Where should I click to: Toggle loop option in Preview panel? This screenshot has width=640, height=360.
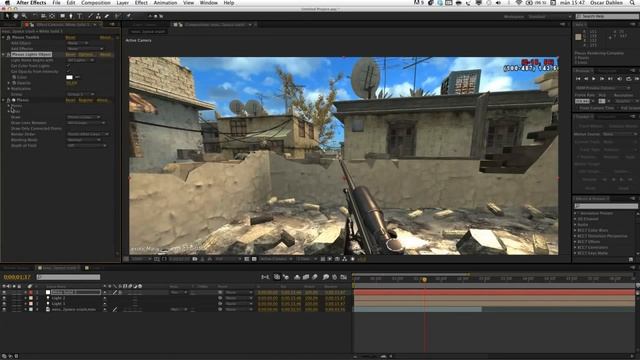click(x=628, y=79)
